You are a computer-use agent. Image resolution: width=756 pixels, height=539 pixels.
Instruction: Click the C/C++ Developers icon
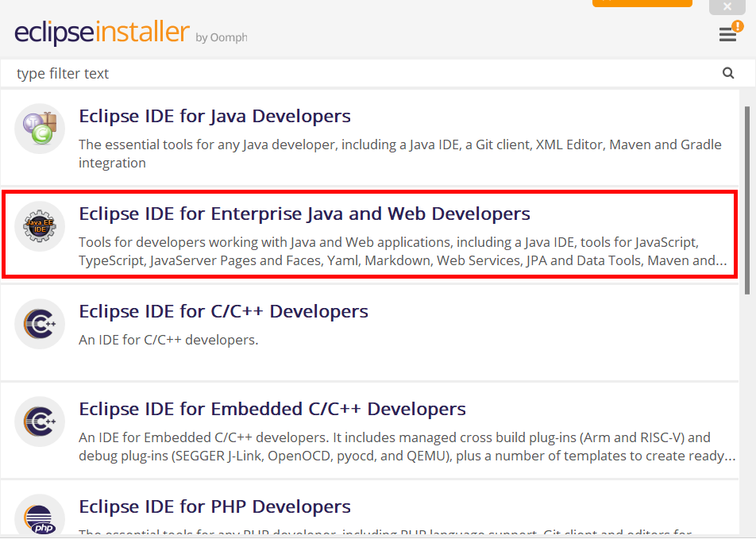40,324
